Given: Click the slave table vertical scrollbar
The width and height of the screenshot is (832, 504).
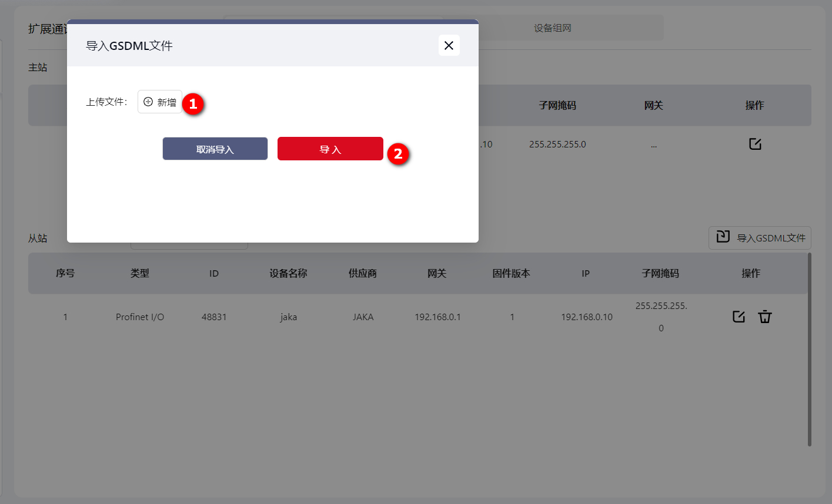Looking at the screenshot, I should click(809, 350).
